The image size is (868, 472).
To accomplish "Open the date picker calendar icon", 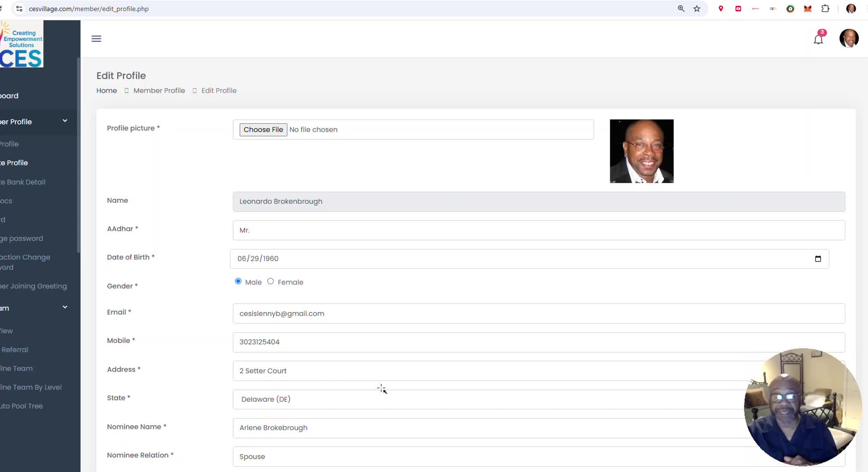I will coord(818,259).
